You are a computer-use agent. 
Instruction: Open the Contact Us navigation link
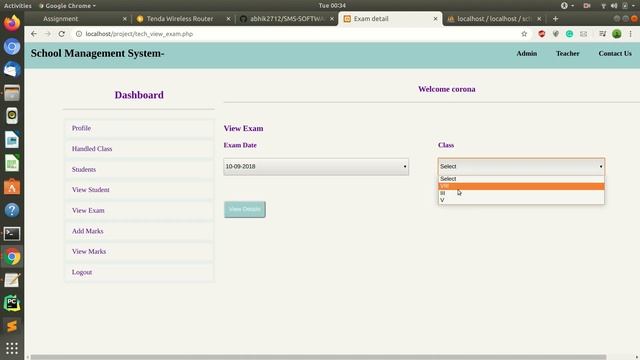click(x=615, y=53)
